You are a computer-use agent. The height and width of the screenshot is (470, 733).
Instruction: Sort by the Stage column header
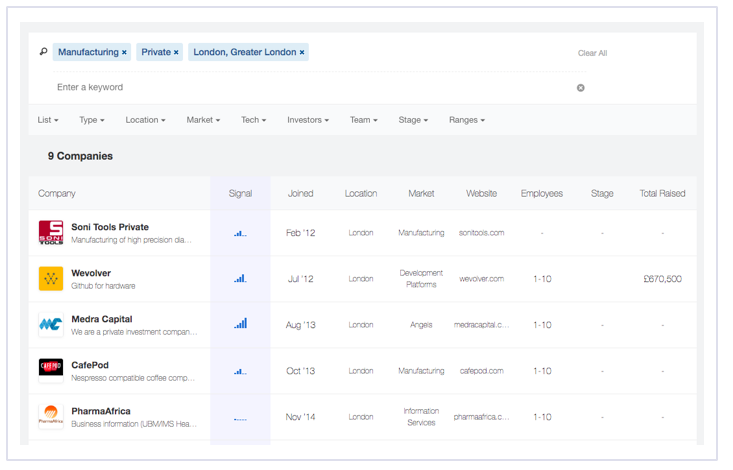tap(602, 194)
